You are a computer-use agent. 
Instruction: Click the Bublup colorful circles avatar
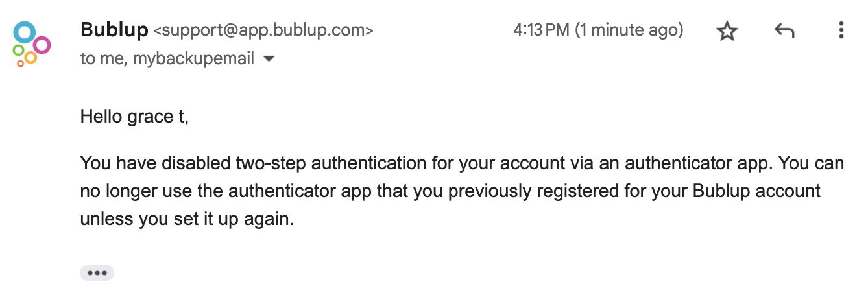32,43
